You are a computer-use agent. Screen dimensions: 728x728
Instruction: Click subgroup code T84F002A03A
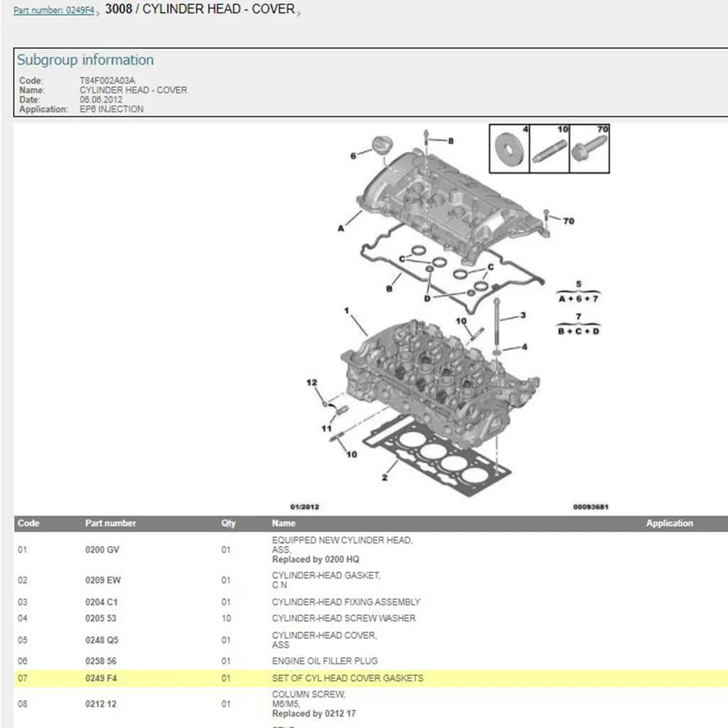(107, 80)
